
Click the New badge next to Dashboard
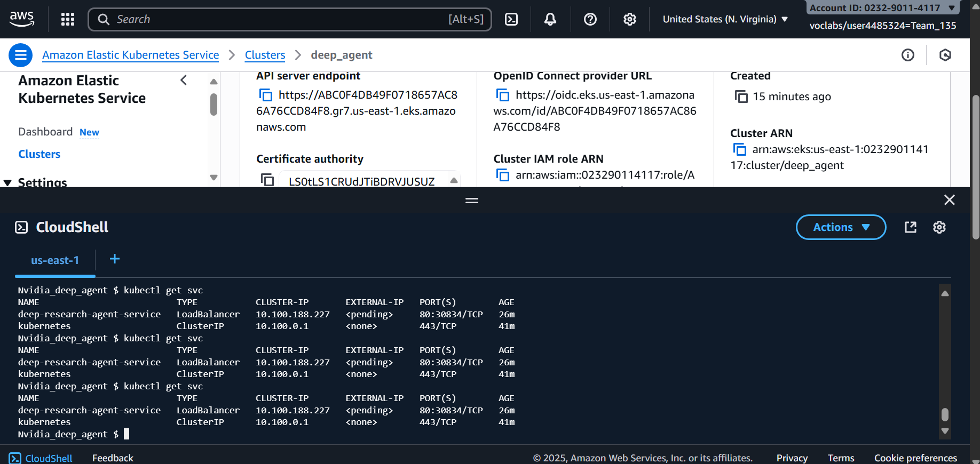pos(89,132)
